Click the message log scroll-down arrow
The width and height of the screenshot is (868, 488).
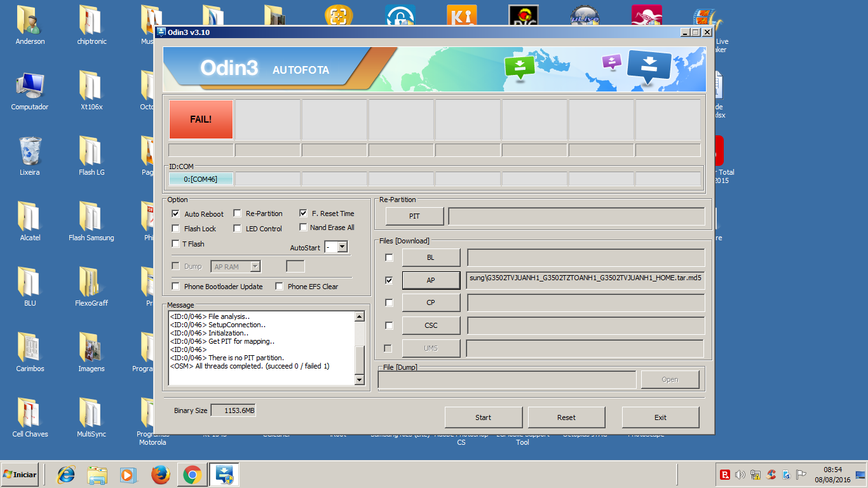click(x=359, y=380)
